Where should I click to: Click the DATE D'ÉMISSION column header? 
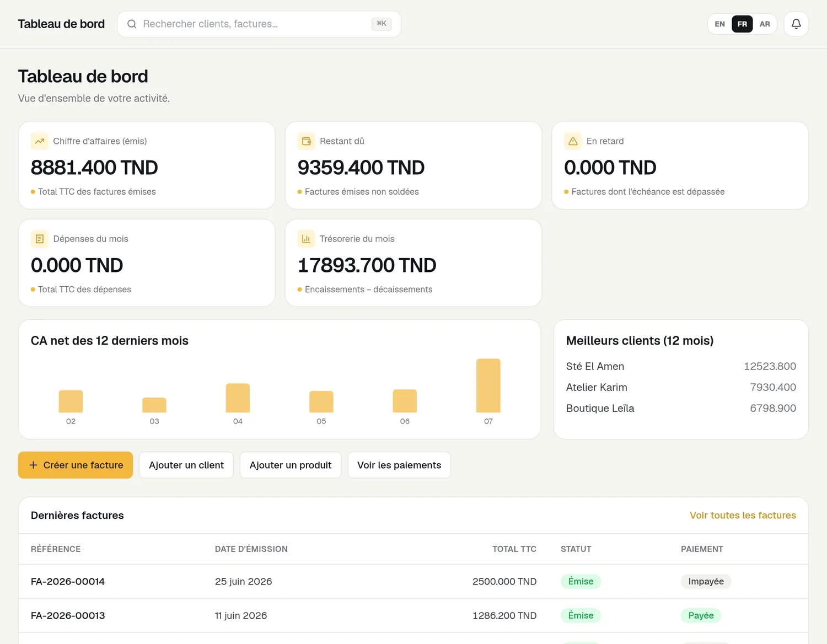point(251,549)
